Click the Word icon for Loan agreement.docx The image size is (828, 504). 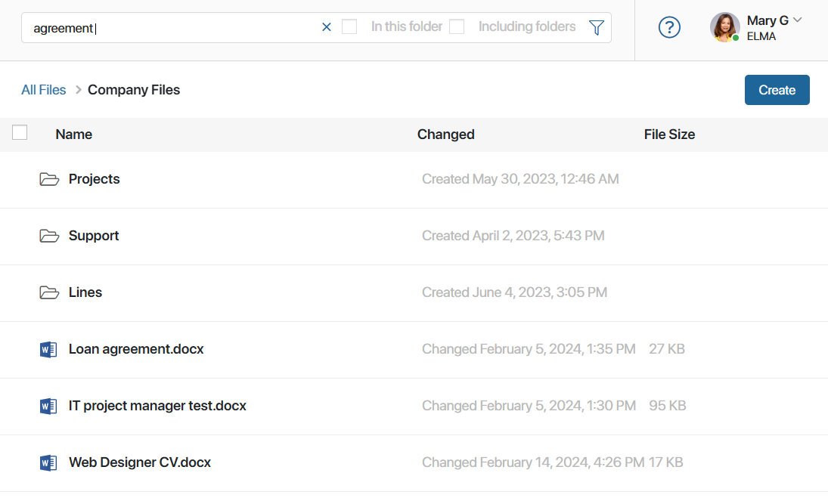tap(48, 349)
